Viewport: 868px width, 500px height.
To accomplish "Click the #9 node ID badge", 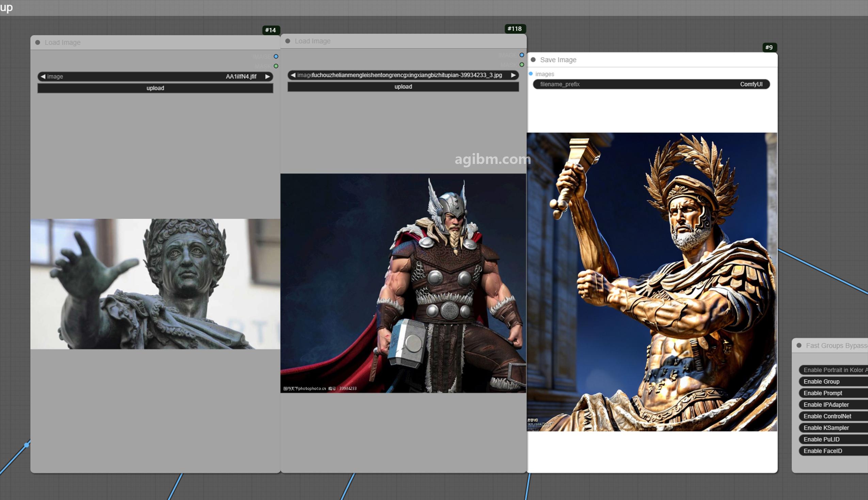I will [x=769, y=47].
